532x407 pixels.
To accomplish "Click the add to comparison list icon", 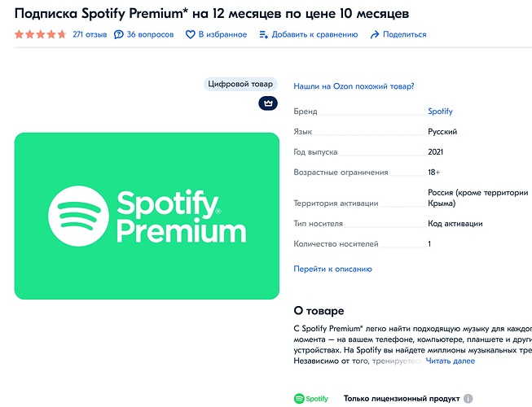I will [264, 34].
